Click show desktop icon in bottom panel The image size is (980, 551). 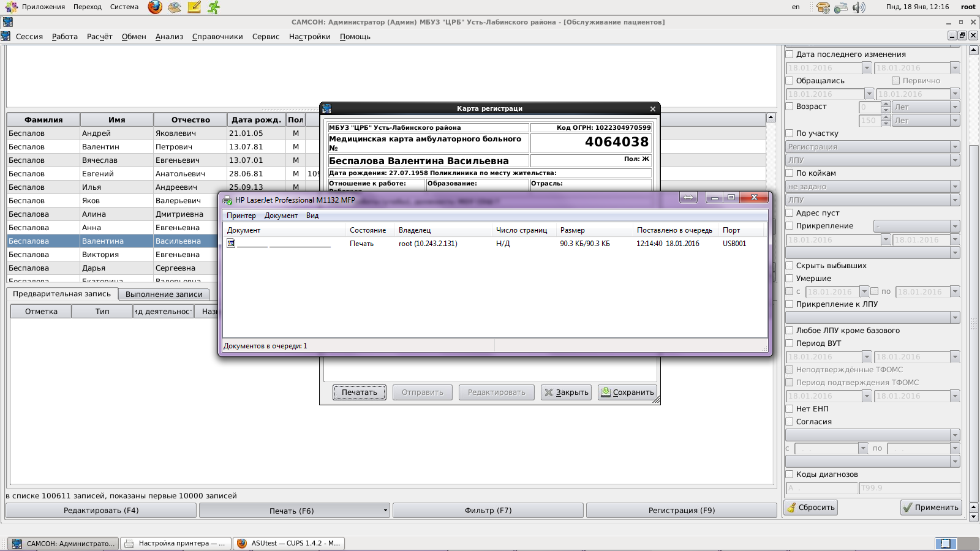coord(945,543)
